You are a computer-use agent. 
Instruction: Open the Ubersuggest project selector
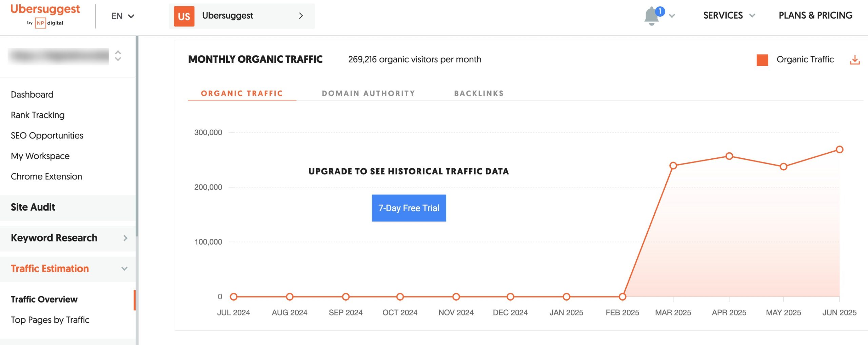click(241, 16)
